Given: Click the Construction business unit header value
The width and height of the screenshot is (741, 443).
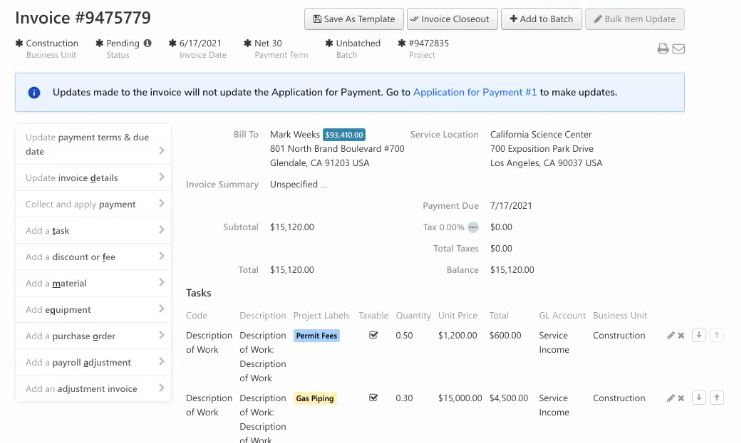Looking at the screenshot, I should (52, 43).
